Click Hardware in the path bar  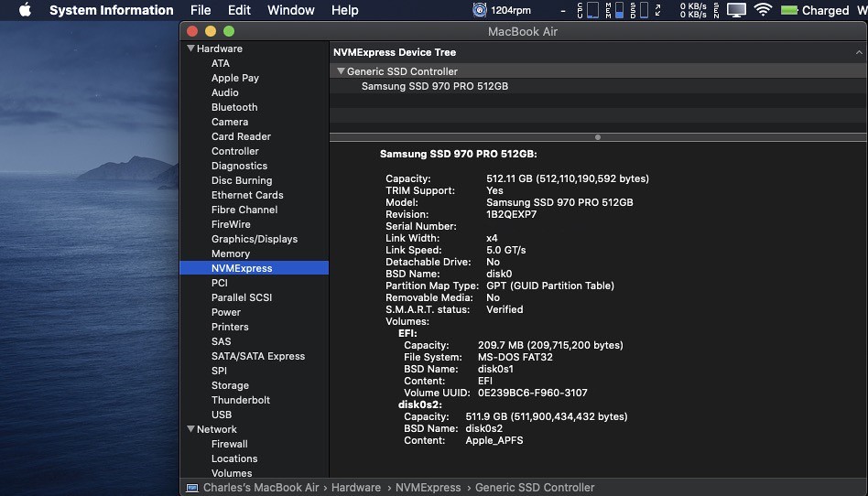coord(356,488)
